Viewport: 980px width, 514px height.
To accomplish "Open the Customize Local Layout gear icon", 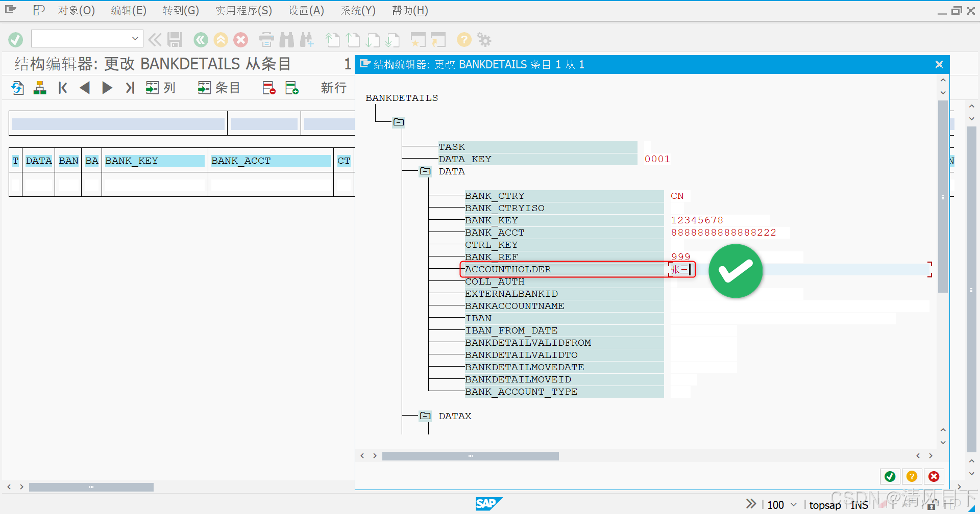I will pyautogui.click(x=484, y=40).
